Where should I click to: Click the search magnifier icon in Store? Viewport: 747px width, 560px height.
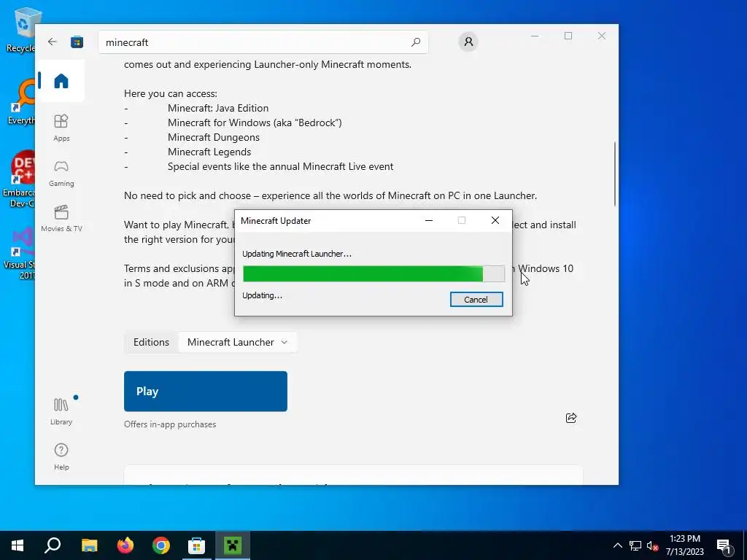tap(415, 42)
